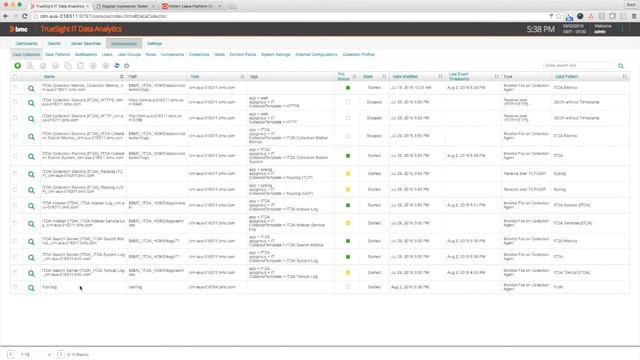Open the Settings tab

tap(154, 43)
